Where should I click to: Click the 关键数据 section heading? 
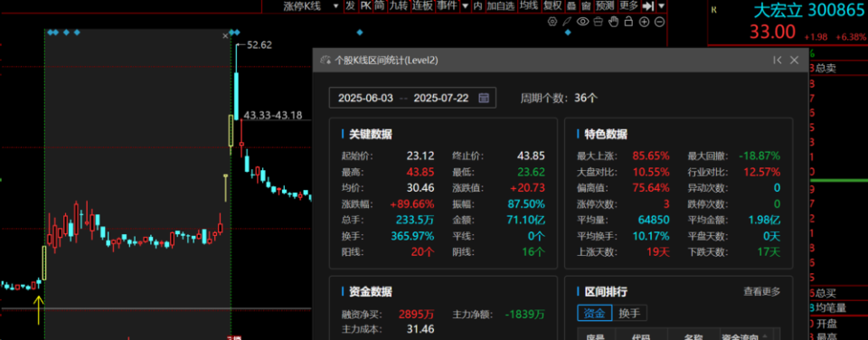[371, 134]
